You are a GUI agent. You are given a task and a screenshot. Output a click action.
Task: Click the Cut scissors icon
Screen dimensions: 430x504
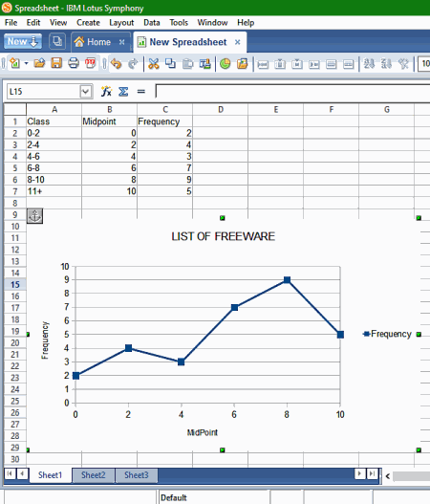(154, 64)
